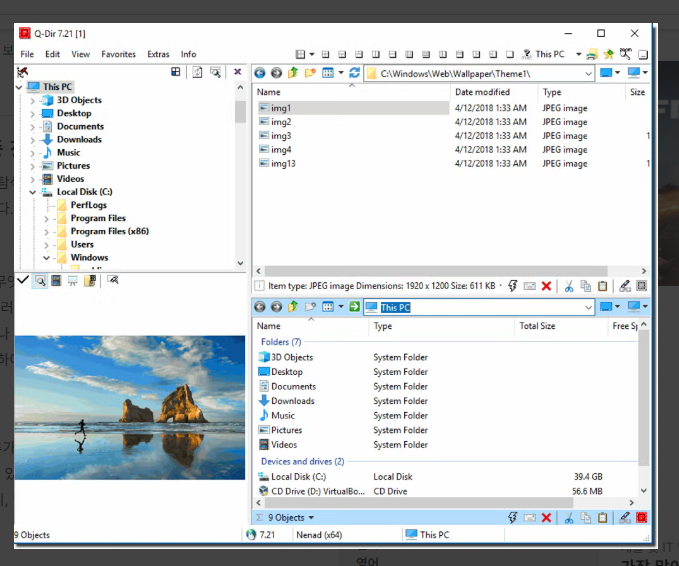Copy the selection in the top pane status bar
The width and height of the screenshot is (679, 566).
585,286
